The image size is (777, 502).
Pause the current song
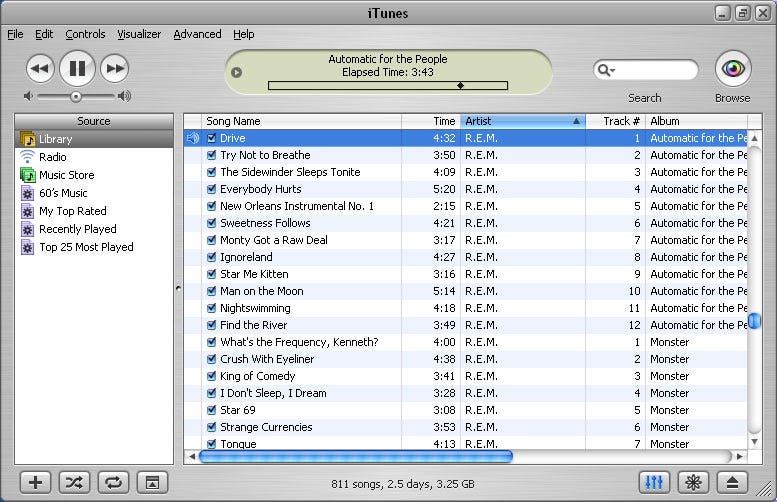(77, 68)
